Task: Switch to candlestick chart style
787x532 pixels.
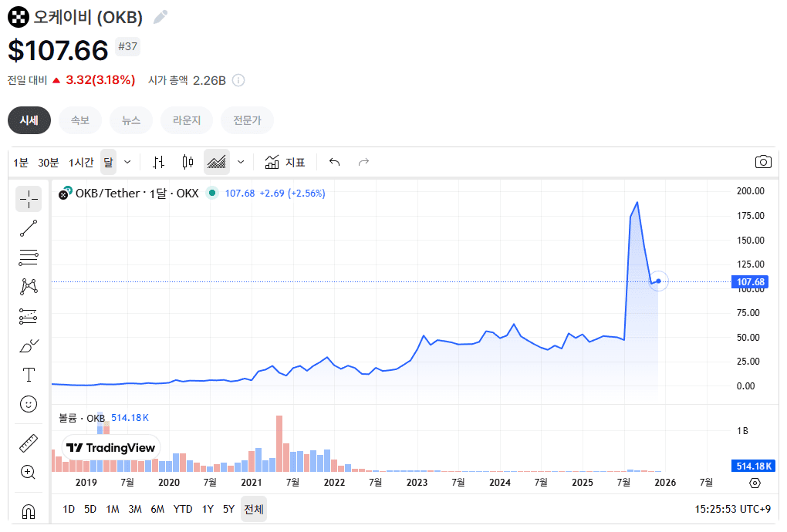Action: tap(187, 162)
